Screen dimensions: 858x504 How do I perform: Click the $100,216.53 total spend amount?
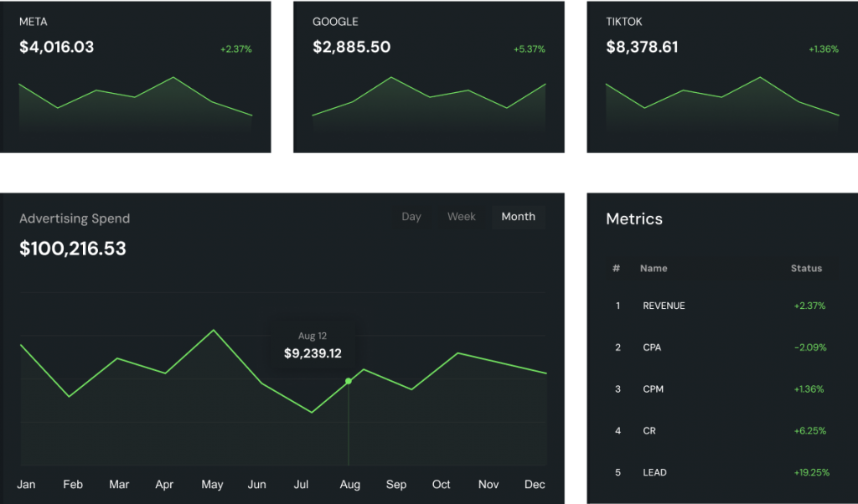pos(73,249)
